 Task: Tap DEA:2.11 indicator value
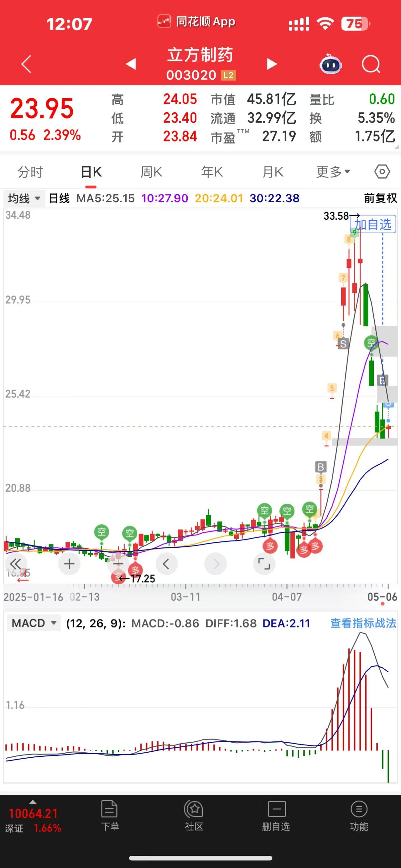(286, 623)
